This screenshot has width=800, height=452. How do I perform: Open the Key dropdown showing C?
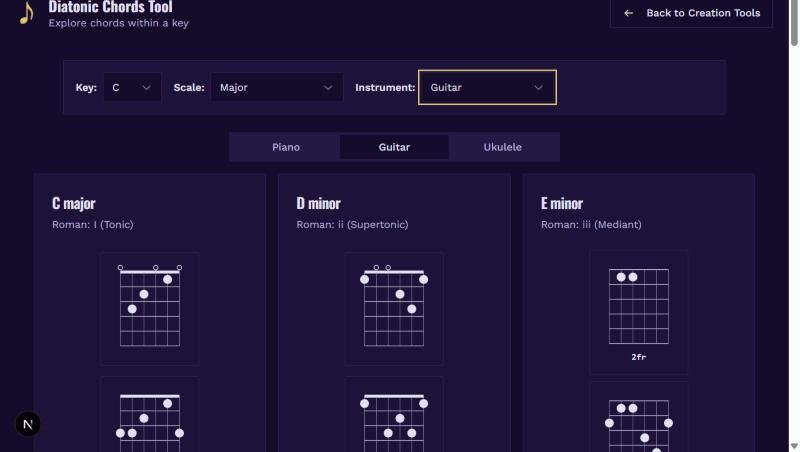tap(132, 88)
